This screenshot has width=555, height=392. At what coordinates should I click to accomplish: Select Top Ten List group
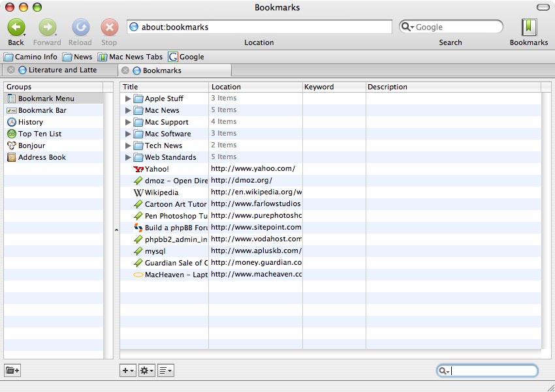[x=54, y=134]
